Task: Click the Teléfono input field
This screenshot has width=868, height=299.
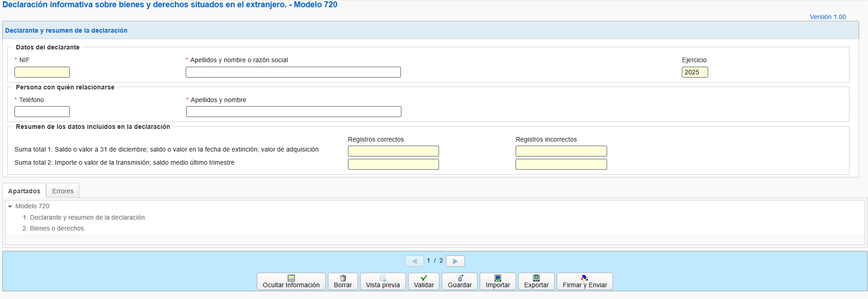Action: (42, 112)
